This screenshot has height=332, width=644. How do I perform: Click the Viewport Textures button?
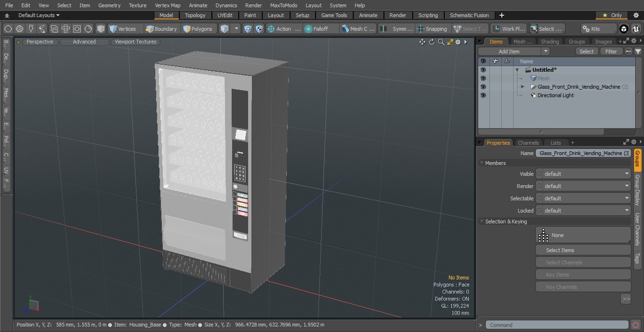coord(136,42)
